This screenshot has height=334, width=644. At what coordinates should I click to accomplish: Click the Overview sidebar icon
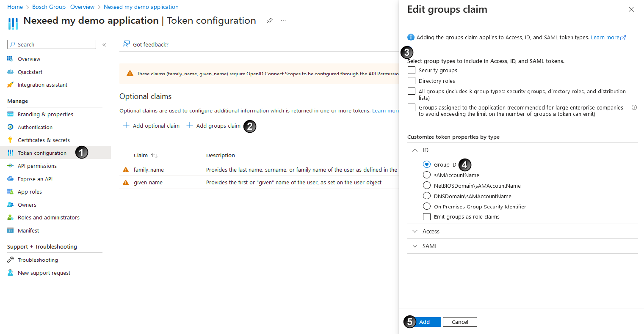point(10,59)
